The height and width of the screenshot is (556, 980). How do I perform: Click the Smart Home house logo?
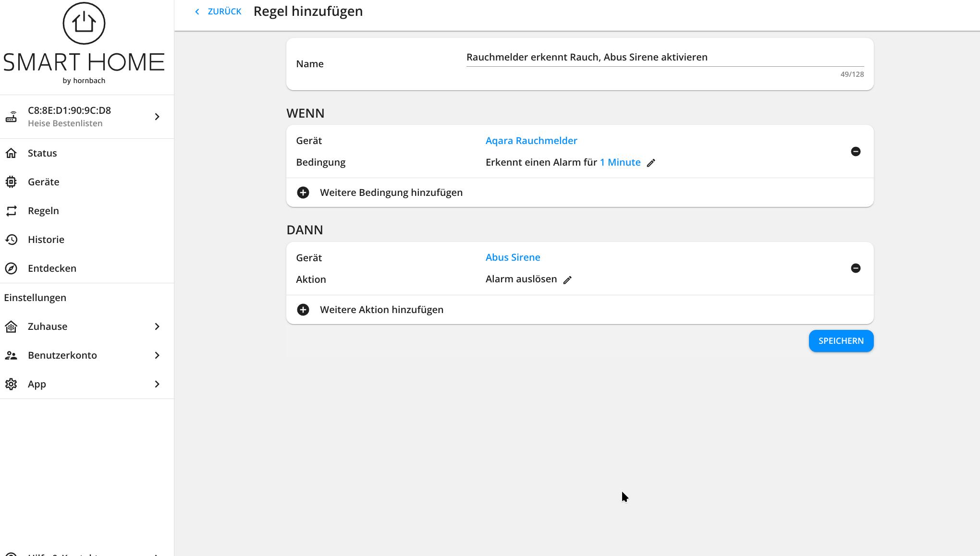pos(84,24)
